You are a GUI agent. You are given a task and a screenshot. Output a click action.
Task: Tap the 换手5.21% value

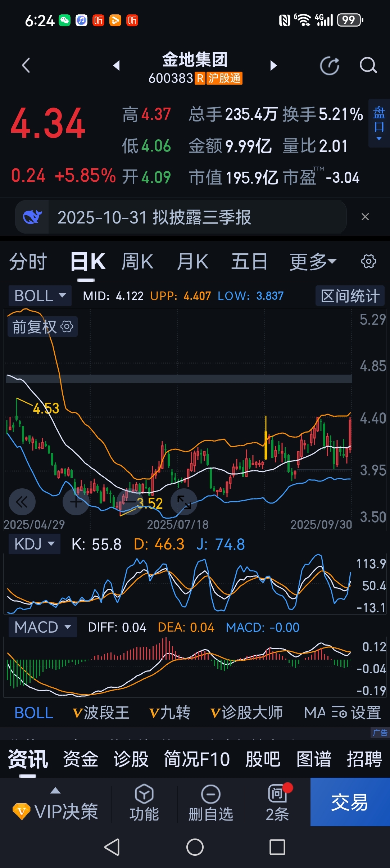(323, 114)
